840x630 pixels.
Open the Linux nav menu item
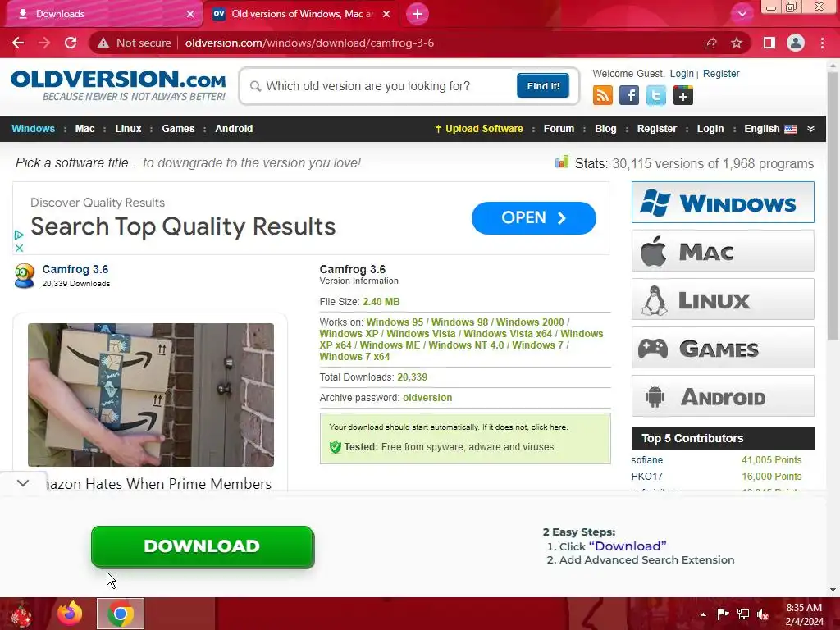(x=128, y=129)
